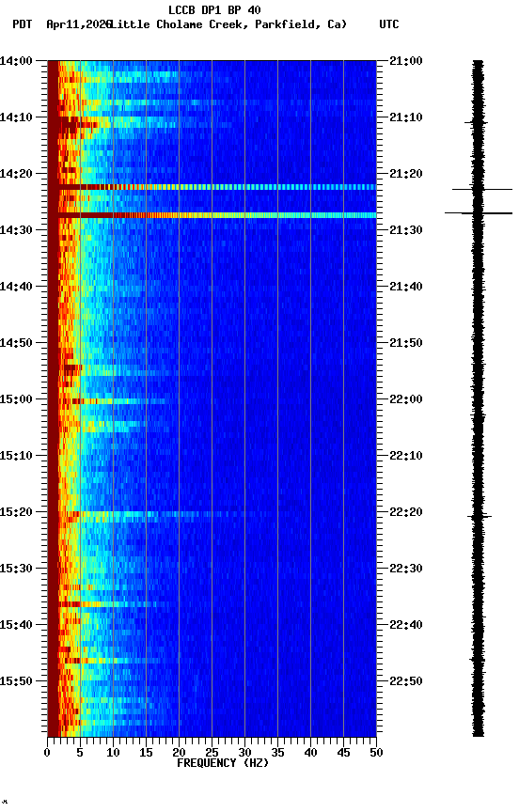Click the 14:50 PDT time label

(x=16, y=343)
